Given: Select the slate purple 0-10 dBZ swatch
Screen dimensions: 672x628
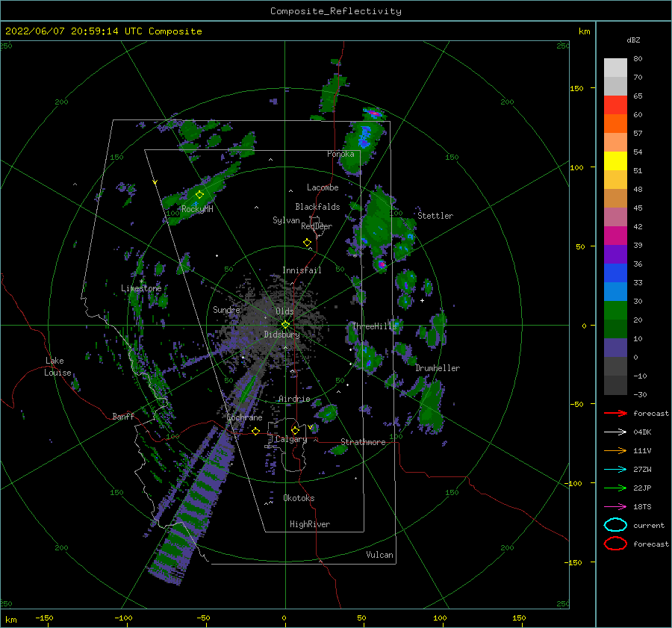Looking at the screenshot, I should coord(615,347).
